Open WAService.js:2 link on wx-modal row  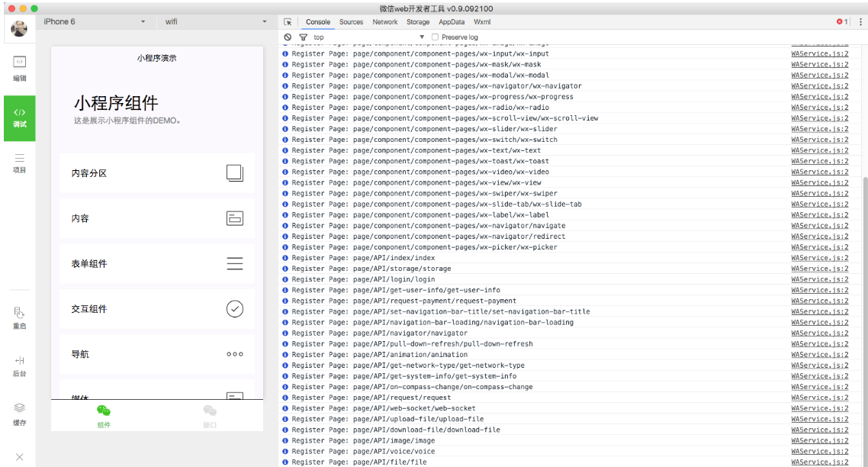pos(820,76)
